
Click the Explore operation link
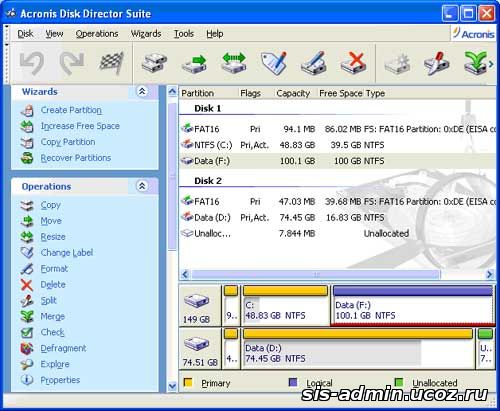coord(55,364)
